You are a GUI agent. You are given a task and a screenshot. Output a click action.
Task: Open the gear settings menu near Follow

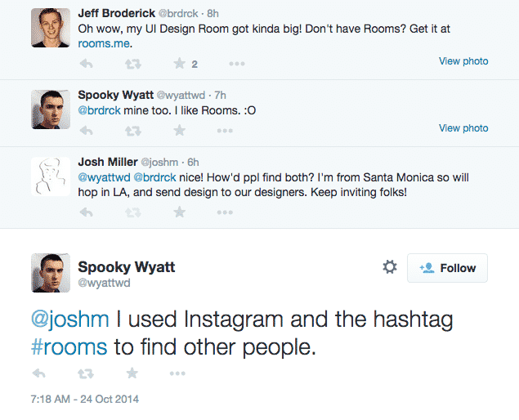point(390,267)
